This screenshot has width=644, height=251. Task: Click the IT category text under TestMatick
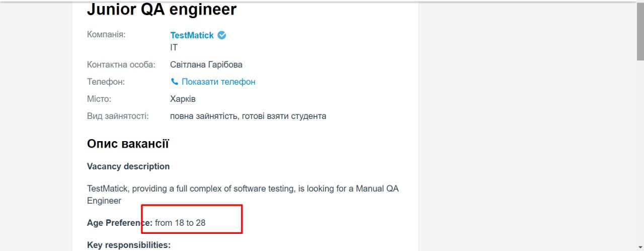[x=174, y=48]
